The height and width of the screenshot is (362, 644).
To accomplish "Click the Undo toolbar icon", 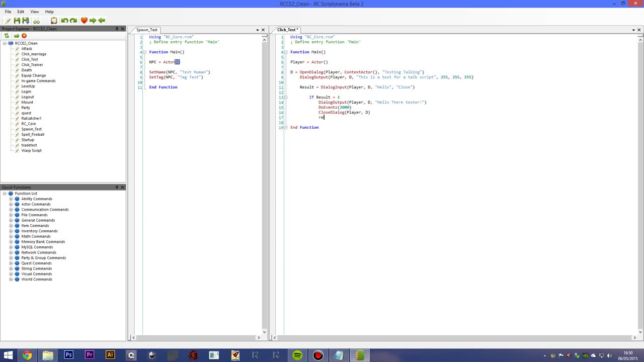I will coord(64,20).
